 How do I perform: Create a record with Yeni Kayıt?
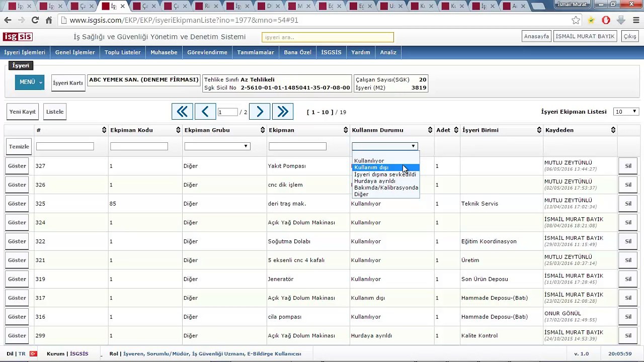click(x=23, y=112)
